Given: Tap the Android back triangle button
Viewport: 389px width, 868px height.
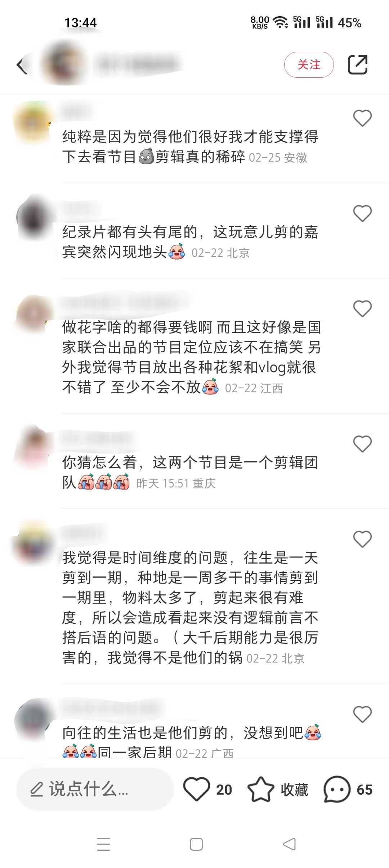Looking at the screenshot, I should (x=289, y=844).
